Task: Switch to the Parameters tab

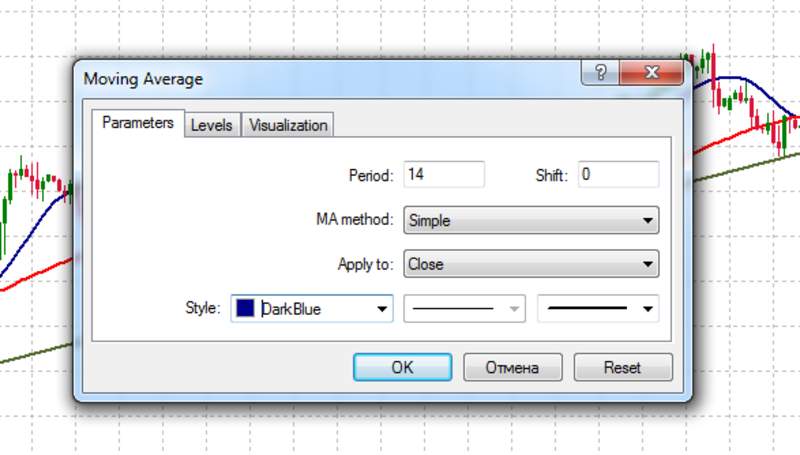Action: [138, 124]
